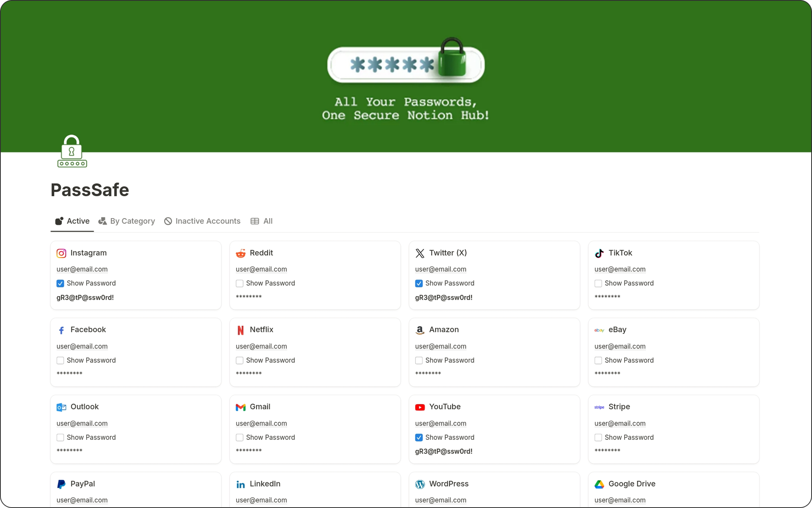Viewport: 812px width, 508px height.
Task: Tick Show Password on Outlook card
Action: (x=60, y=437)
